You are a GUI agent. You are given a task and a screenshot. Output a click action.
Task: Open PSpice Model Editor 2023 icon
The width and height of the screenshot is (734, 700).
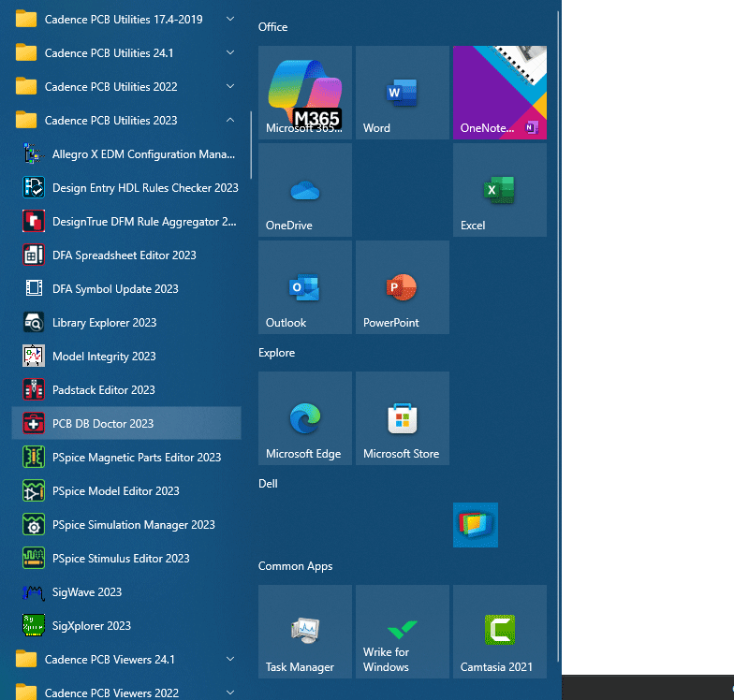coord(34,490)
